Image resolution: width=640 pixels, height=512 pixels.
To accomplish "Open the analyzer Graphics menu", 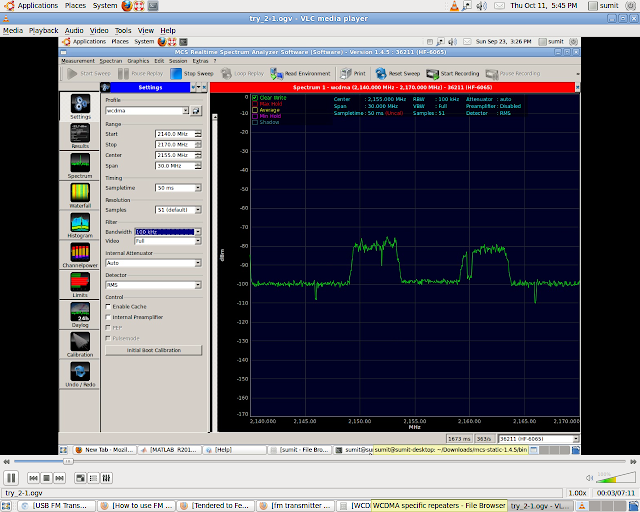I will [138, 61].
